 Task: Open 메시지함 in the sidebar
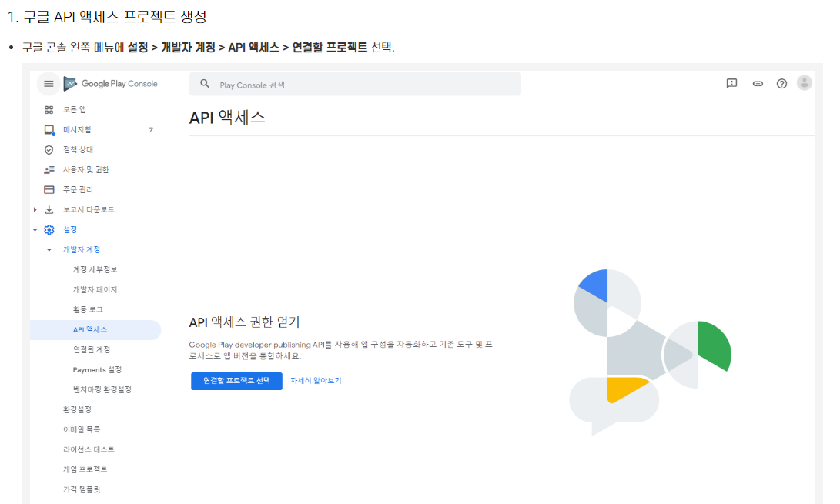click(77, 129)
